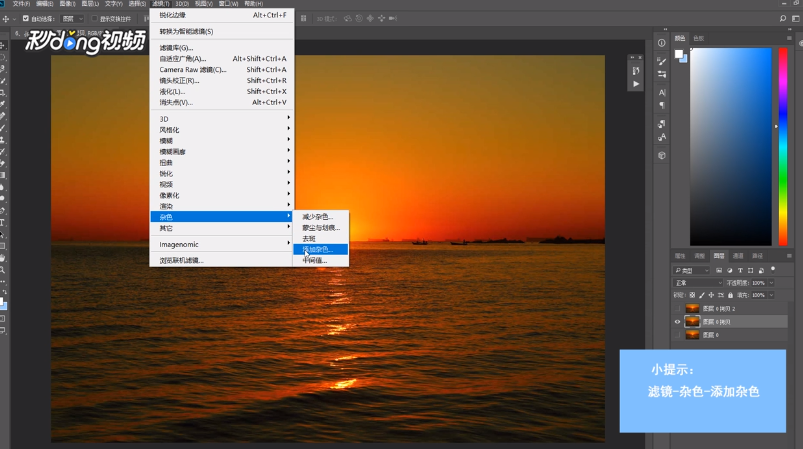Click the foreground white color swatch
Image resolution: width=803 pixels, height=449 pixels.
(x=679, y=54)
